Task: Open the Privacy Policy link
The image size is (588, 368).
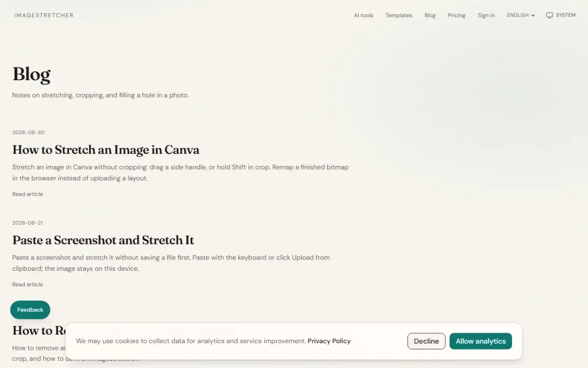Action: (x=329, y=341)
